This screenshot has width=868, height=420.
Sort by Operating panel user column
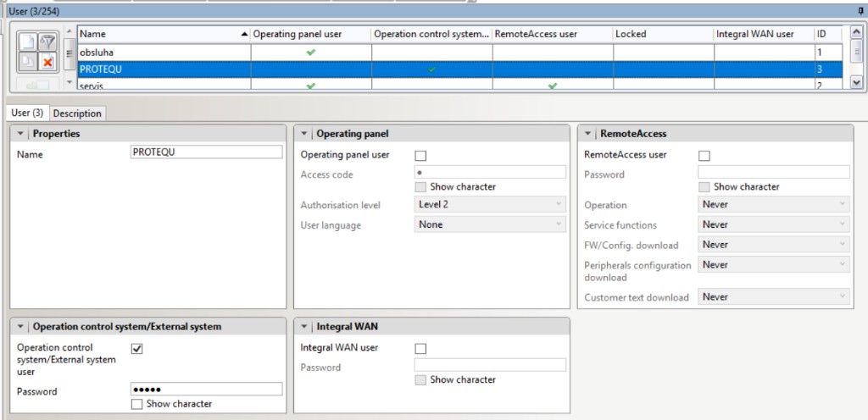[x=311, y=34]
